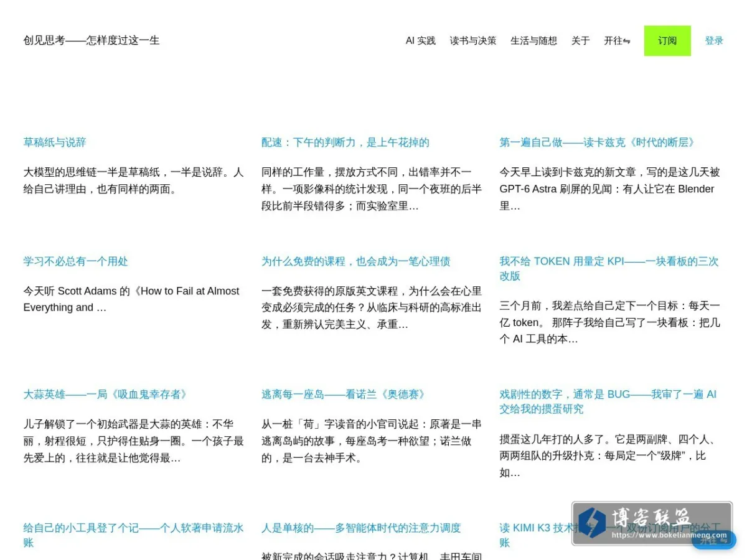Click the excerpt starting 大模型的思维链一半是草稿纸

point(133,180)
